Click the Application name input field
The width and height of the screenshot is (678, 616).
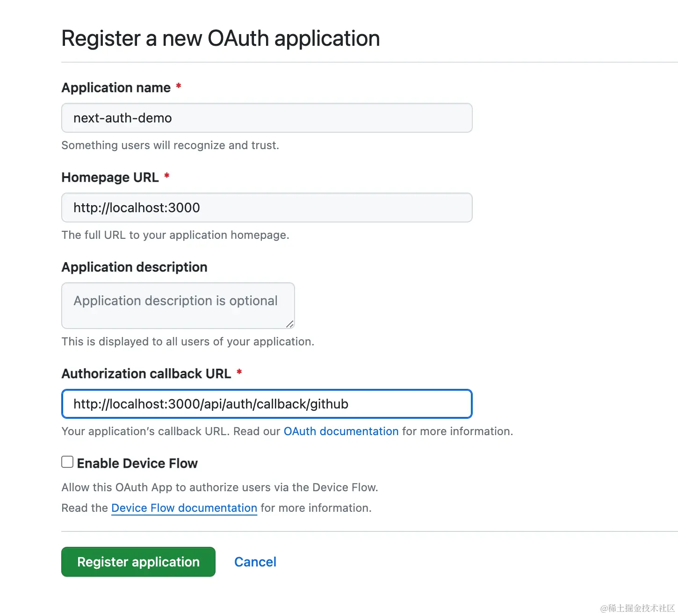(x=267, y=118)
